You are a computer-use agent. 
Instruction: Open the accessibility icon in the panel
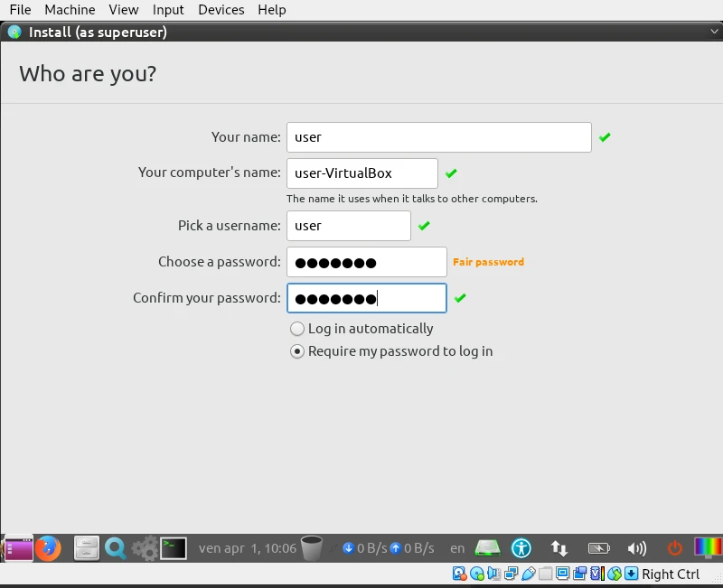tap(521, 547)
